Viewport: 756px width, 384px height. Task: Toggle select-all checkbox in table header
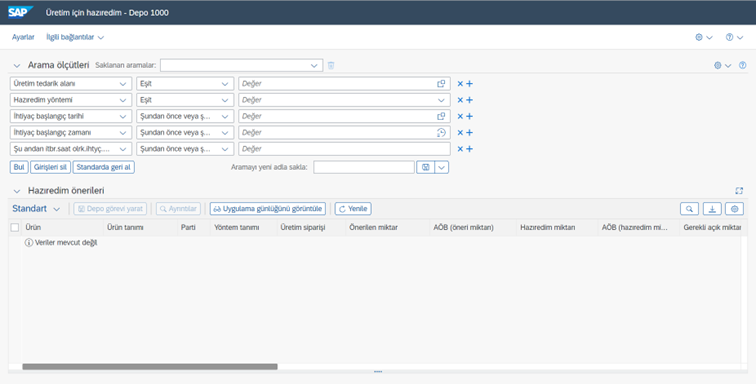[x=15, y=227]
